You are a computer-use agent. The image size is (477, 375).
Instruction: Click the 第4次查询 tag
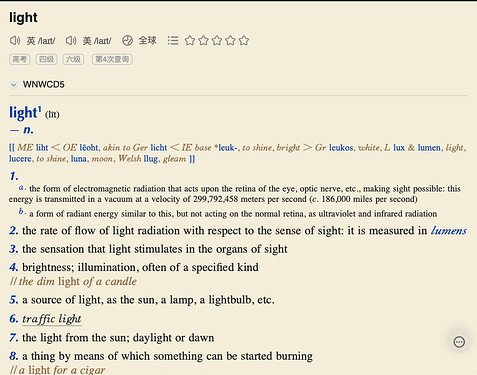(112, 59)
